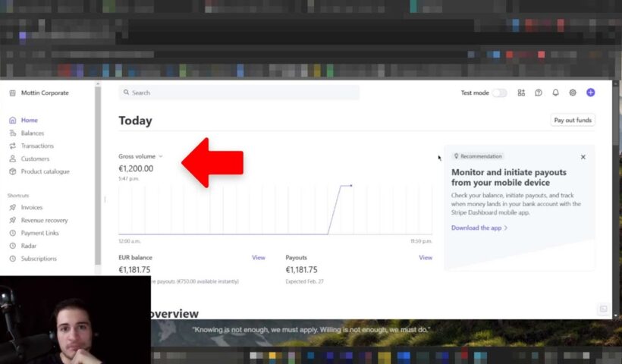Dismiss the Recommendation card
The image size is (622, 364).
tap(583, 157)
